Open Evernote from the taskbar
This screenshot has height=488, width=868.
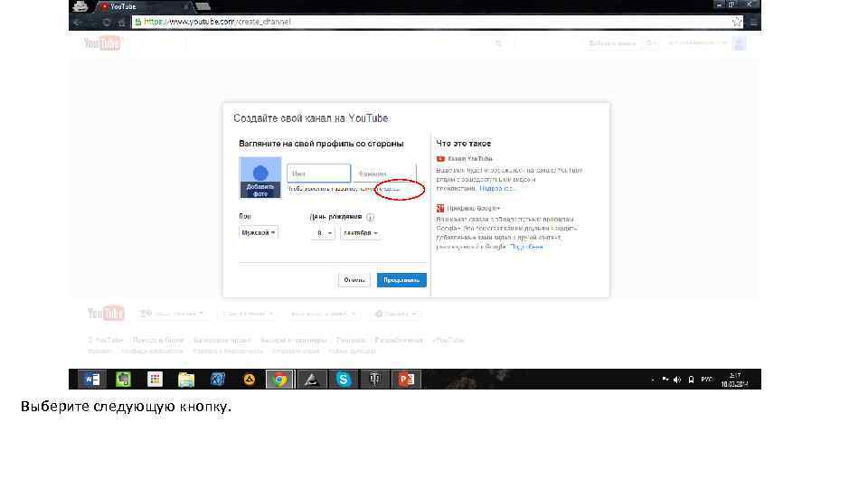pos(124,379)
